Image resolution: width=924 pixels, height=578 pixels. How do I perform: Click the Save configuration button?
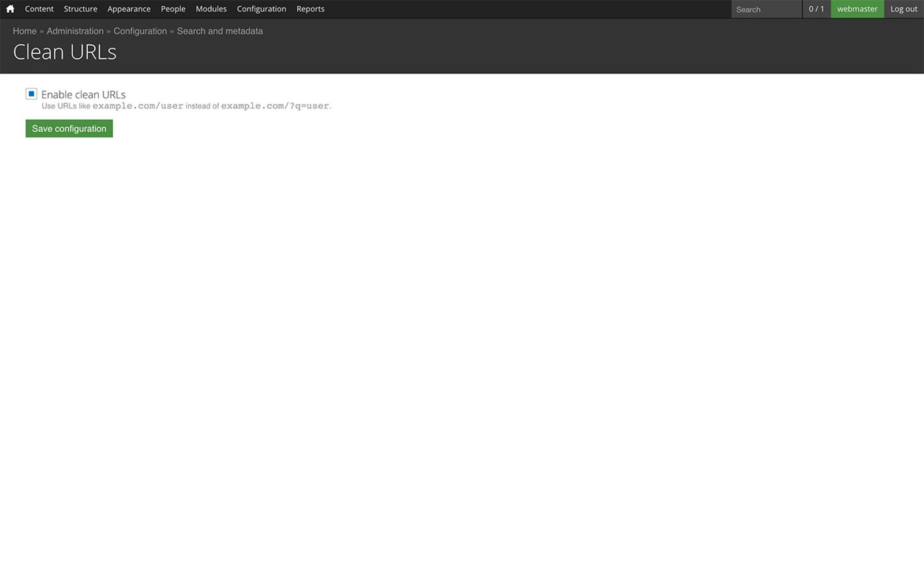pyautogui.click(x=69, y=128)
